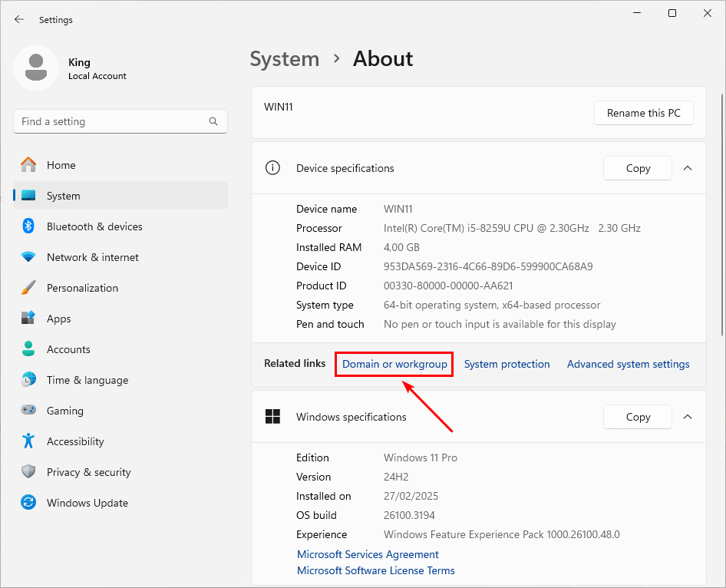Select the Accessibility figure icon
The height and width of the screenshot is (588, 726).
[28, 441]
